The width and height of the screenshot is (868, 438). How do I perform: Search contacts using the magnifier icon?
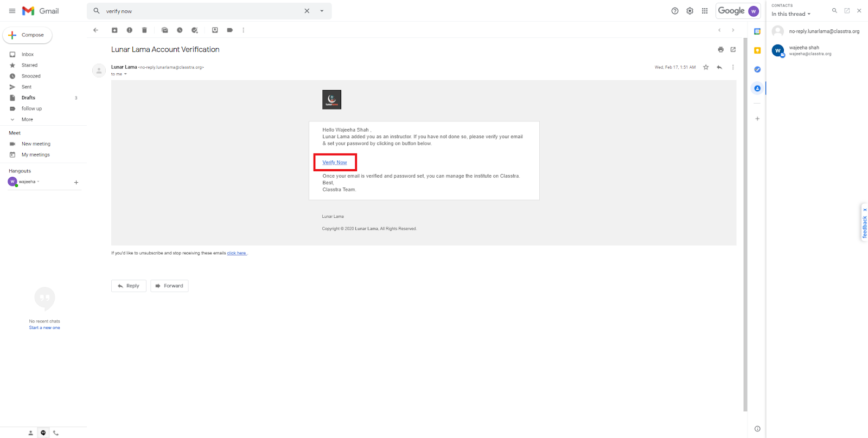(834, 10)
